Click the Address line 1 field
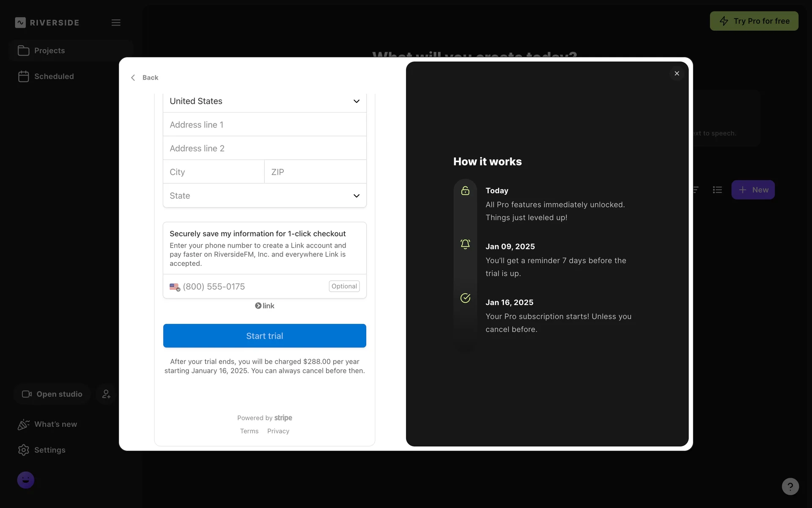The height and width of the screenshot is (508, 812). (x=264, y=125)
